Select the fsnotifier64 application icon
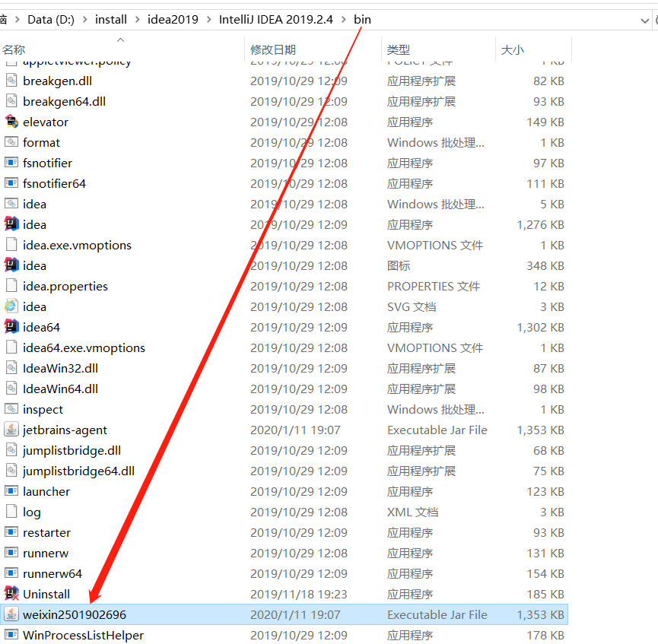 pos(11,183)
